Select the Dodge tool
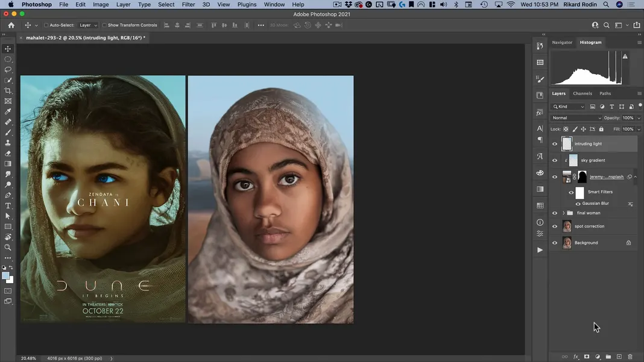Image resolution: width=644 pixels, height=362 pixels. (8, 185)
